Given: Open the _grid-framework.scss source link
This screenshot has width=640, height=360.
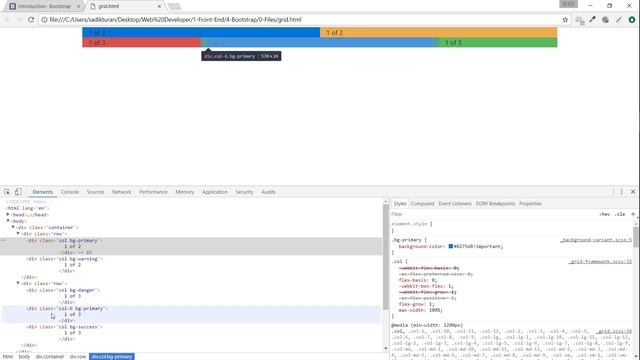Looking at the screenshot, I should 600,262.
